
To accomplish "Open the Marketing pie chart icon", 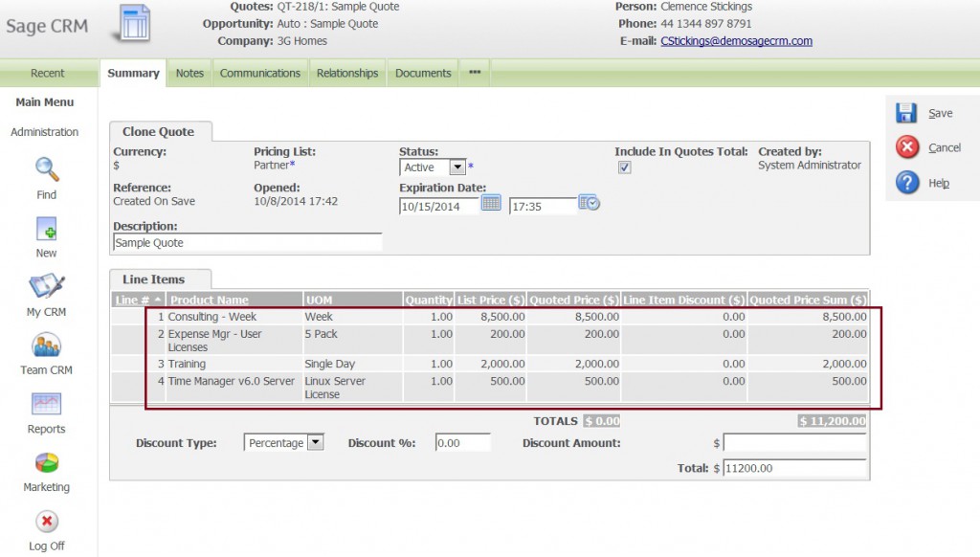I will tap(47, 462).
